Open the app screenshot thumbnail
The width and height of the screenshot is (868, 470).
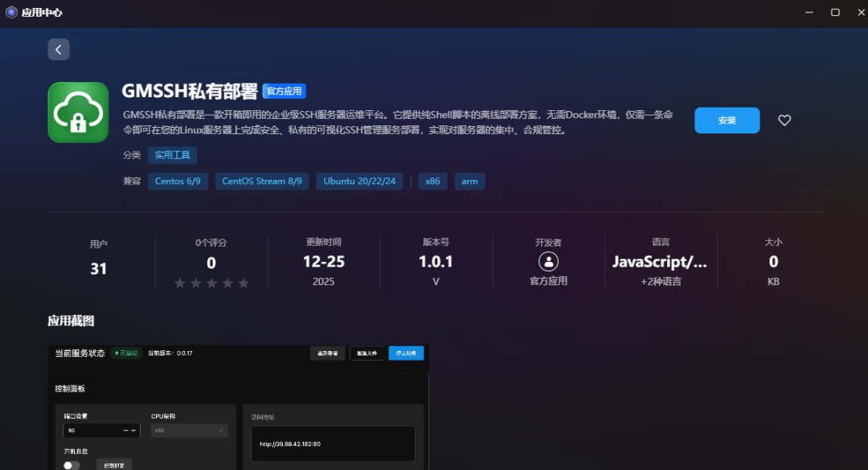pyautogui.click(x=239, y=407)
